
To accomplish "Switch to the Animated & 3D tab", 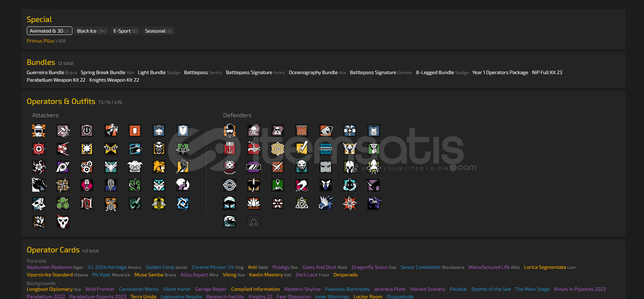I will click(49, 31).
